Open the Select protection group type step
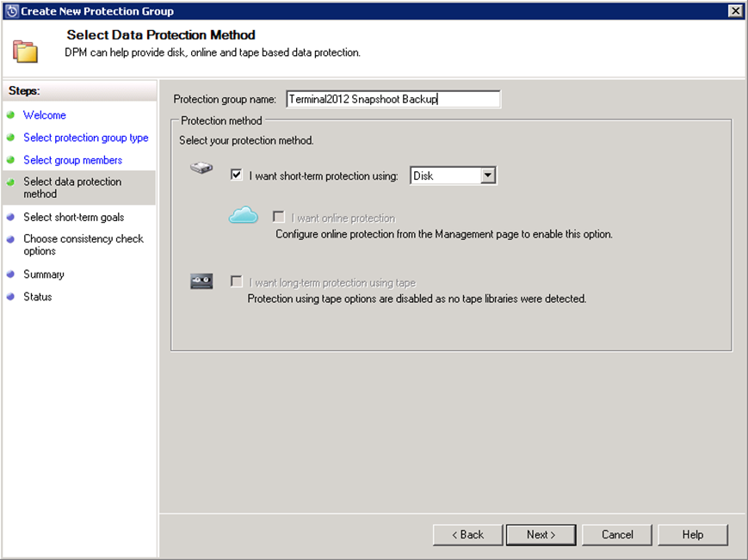 click(86, 138)
